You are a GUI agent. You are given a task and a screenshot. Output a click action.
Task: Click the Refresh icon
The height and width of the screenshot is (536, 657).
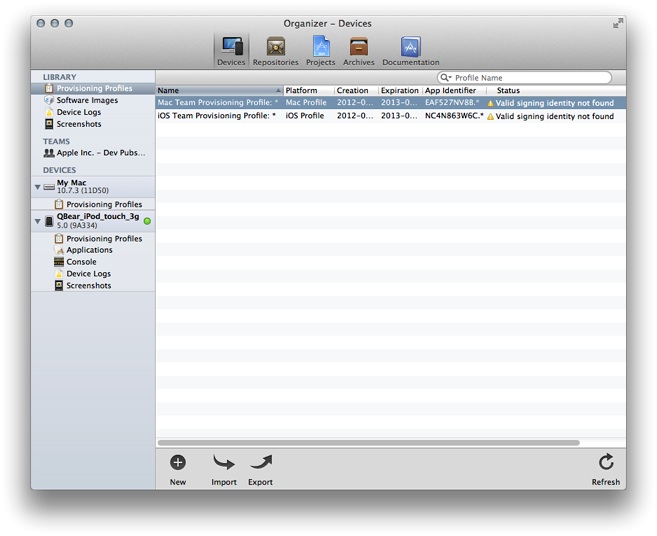pyautogui.click(x=606, y=462)
